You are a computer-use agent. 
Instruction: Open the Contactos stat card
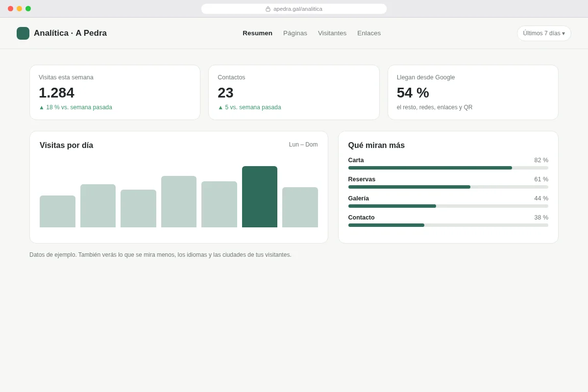(294, 93)
